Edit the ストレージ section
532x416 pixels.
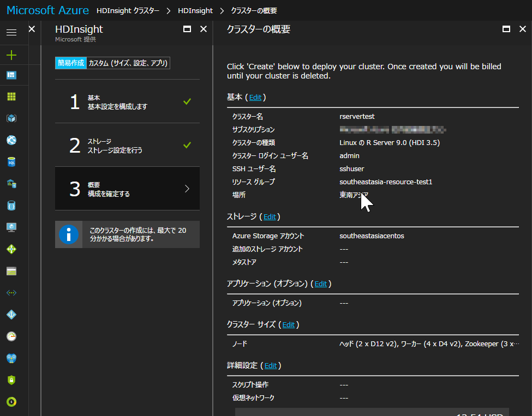pyautogui.click(x=270, y=217)
